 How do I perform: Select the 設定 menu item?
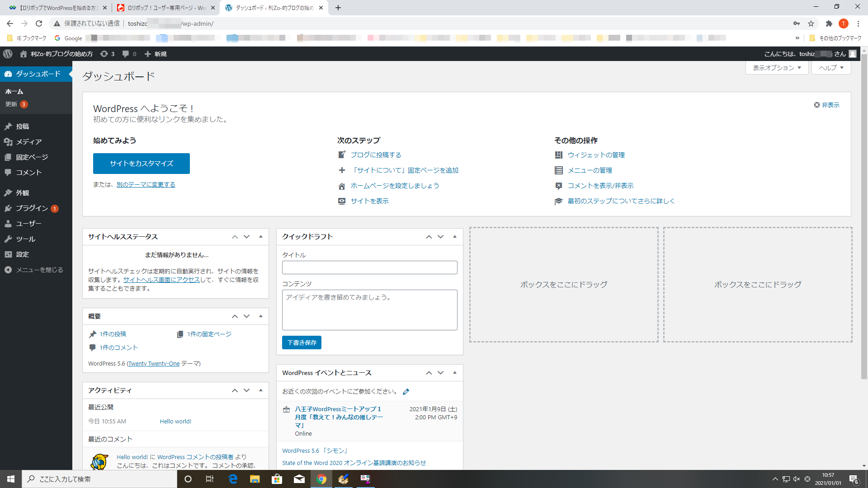tap(22, 254)
